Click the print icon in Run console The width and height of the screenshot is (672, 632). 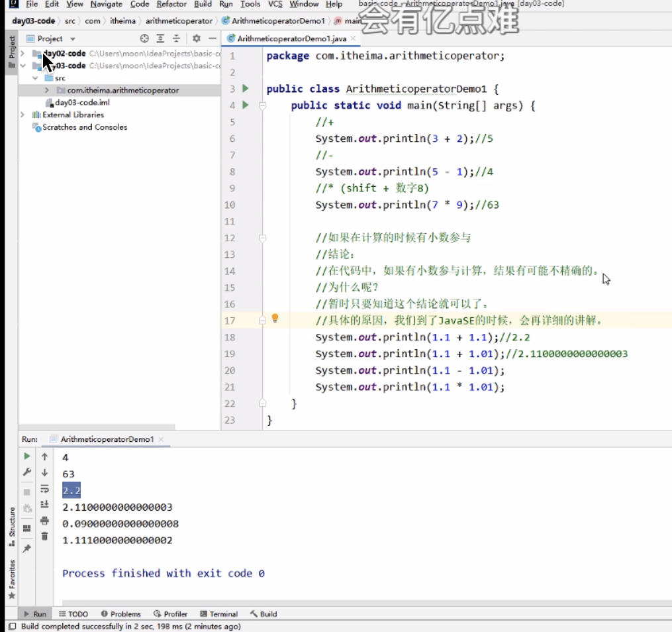pyautogui.click(x=44, y=521)
